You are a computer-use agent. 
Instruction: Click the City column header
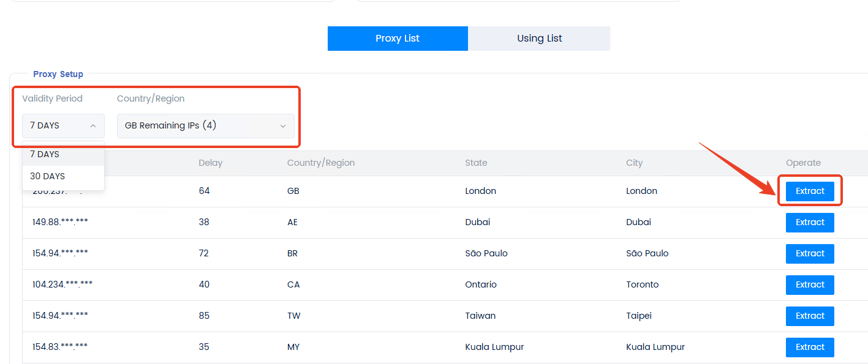[634, 163]
